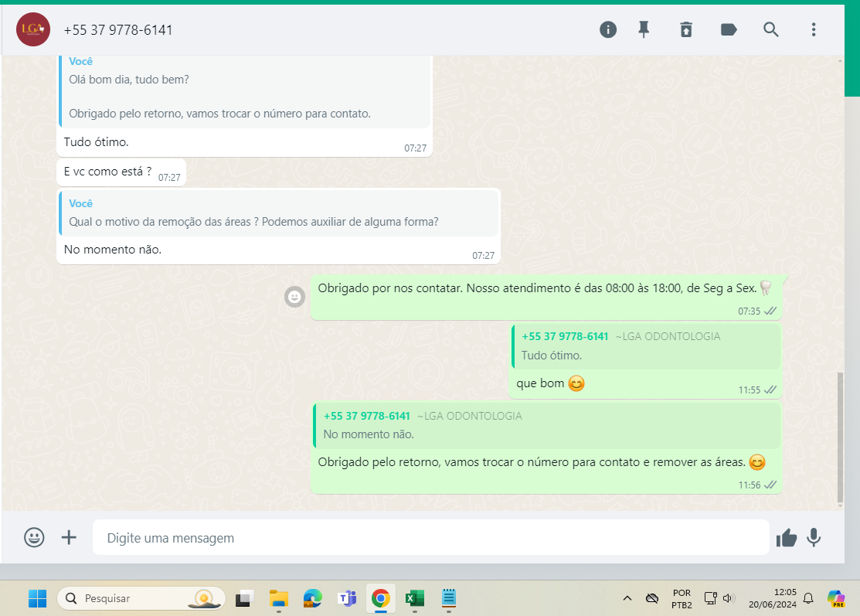Image resolution: width=860 pixels, height=616 pixels.
Task: Switch to Google Chrome on taskbar
Action: coord(381,598)
